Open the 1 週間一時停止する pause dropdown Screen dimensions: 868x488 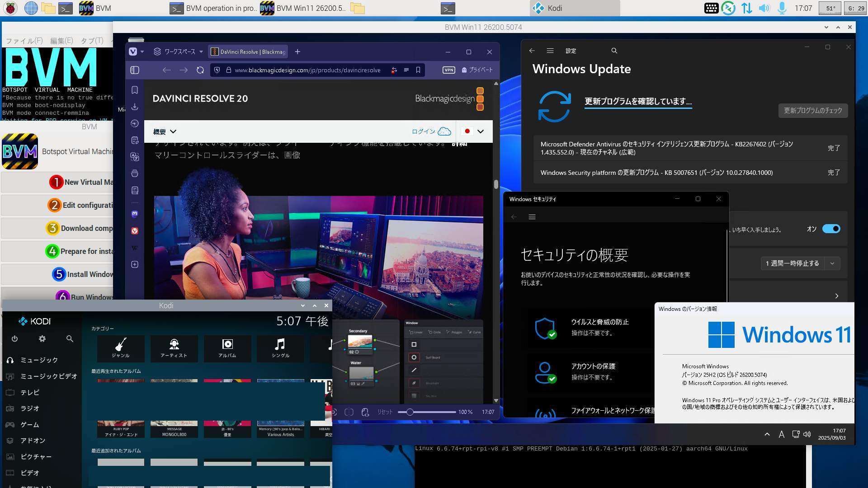(x=832, y=263)
